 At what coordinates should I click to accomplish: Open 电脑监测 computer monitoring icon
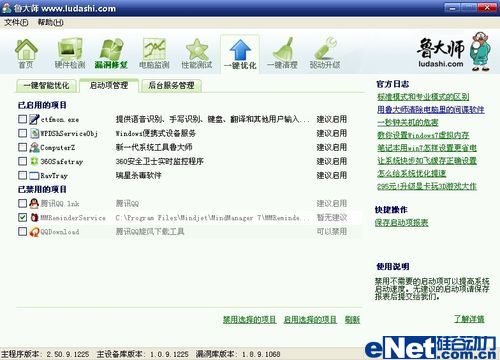(154, 49)
